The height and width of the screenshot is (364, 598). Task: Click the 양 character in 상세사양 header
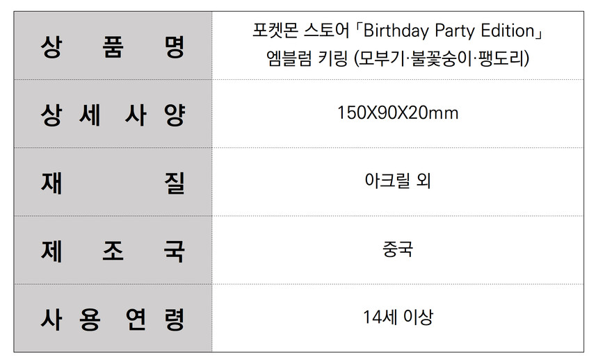(x=175, y=115)
